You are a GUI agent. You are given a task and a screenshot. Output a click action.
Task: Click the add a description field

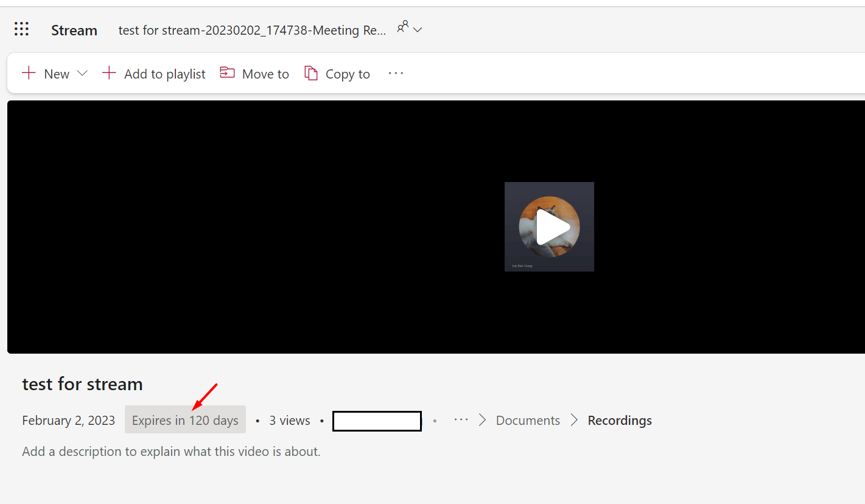point(171,452)
